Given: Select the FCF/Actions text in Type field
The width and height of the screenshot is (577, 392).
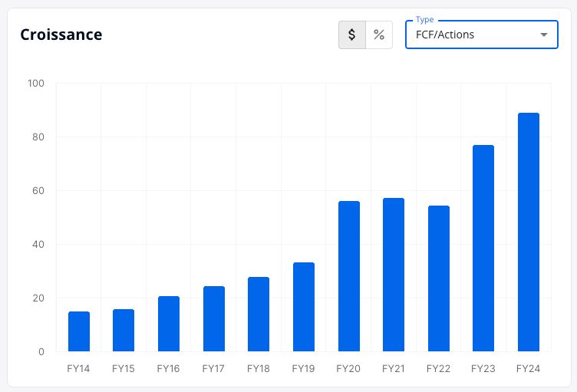Looking at the screenshot, I should tap(445, 35).
